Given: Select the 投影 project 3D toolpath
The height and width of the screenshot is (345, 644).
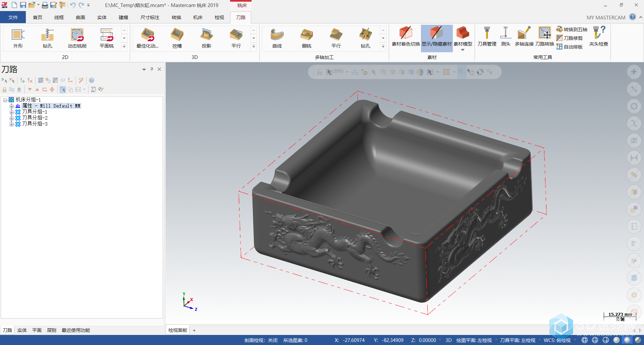Looking at the screenshot, I should click(207, 38).
